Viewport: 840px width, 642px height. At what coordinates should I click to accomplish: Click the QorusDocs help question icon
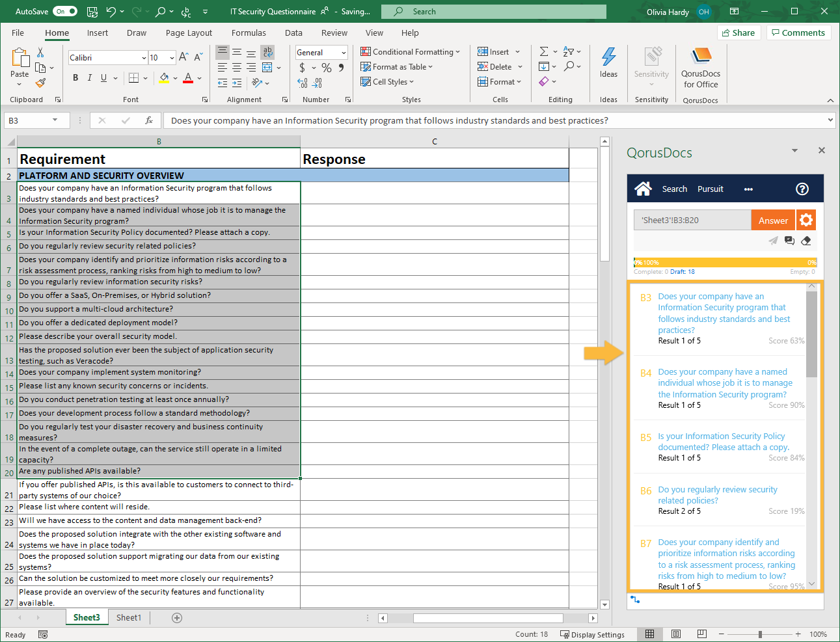(802, 189)
